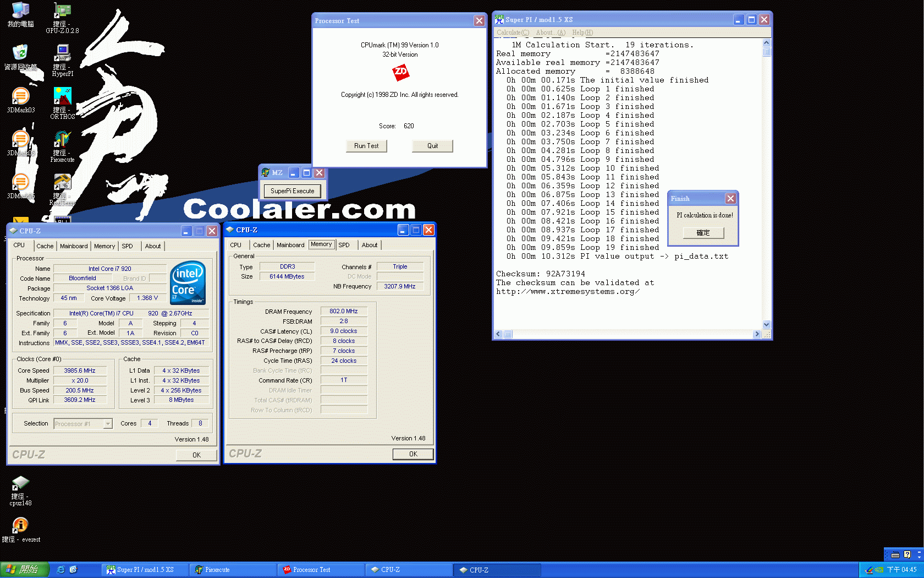924x578 pixels.
Task: Open Help menu in Super PI
Action: [582, 32]
